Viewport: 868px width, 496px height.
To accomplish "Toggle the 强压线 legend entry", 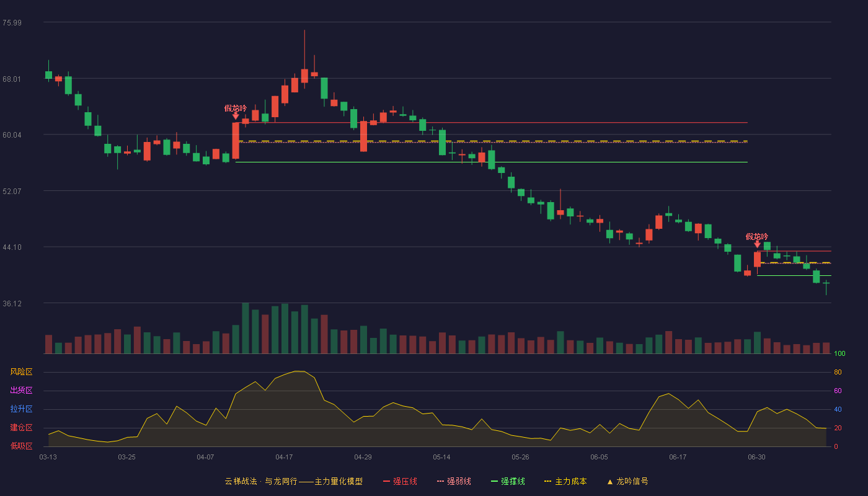I will pyautogui.click(x=400, y=481).
